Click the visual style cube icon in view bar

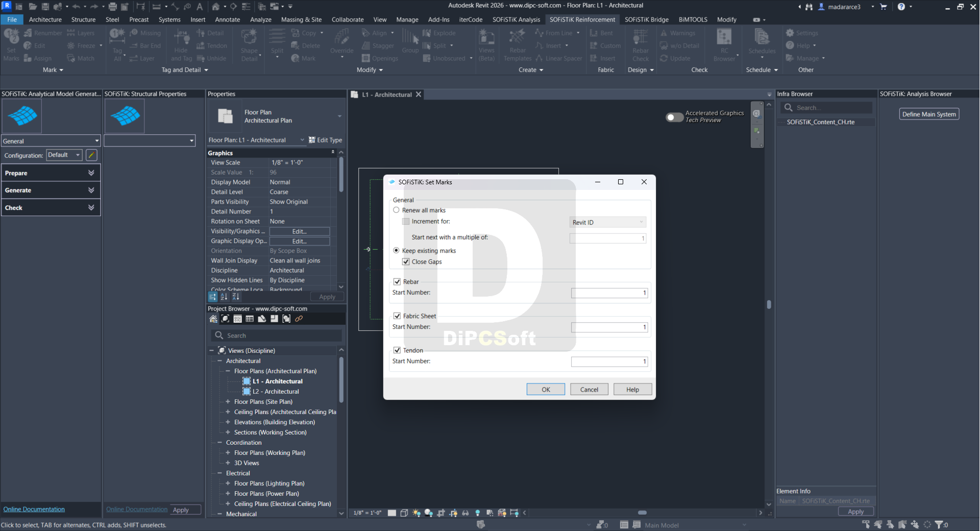click(404, 513)
